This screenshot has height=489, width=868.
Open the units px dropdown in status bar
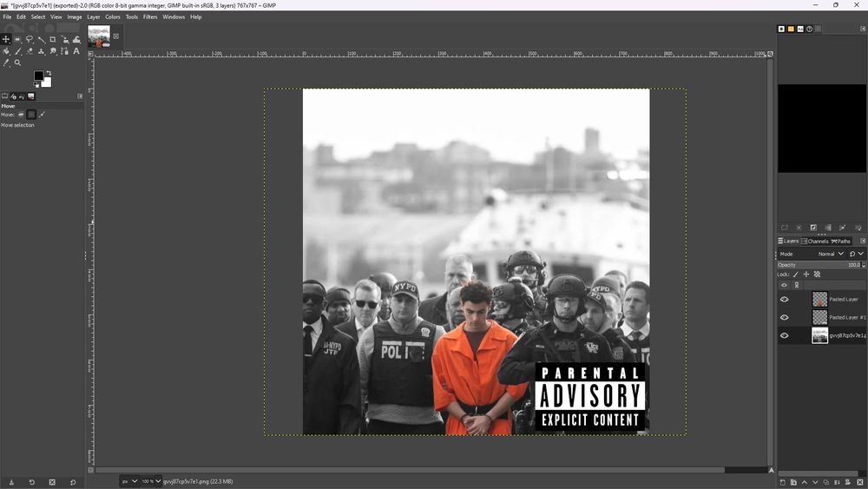click(130, 481)
